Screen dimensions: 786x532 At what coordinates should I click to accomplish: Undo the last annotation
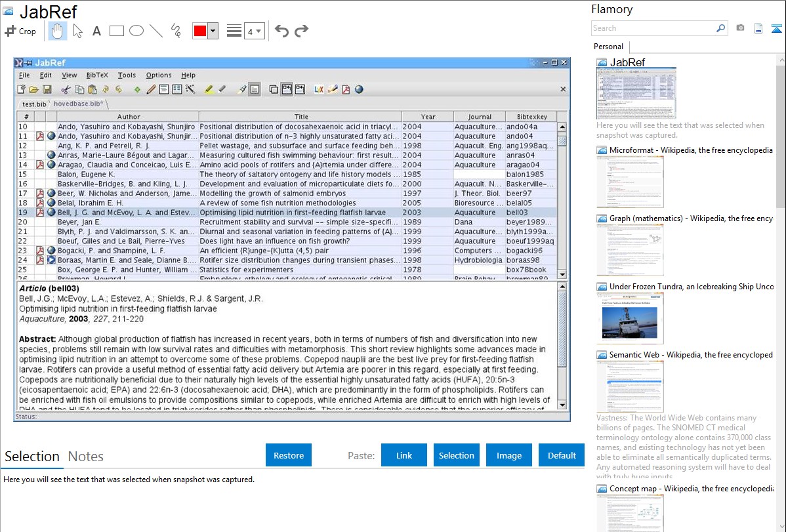281,31
